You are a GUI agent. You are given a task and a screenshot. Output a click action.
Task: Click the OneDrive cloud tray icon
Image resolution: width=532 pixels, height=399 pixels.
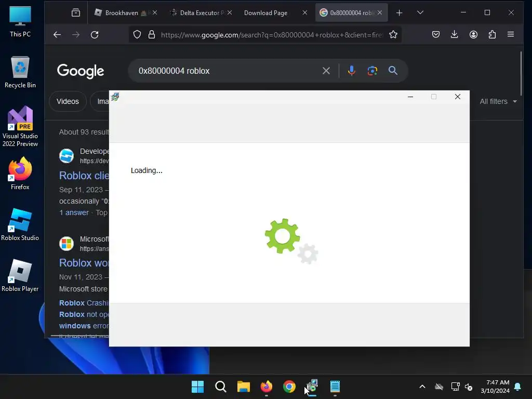[439, 387]
